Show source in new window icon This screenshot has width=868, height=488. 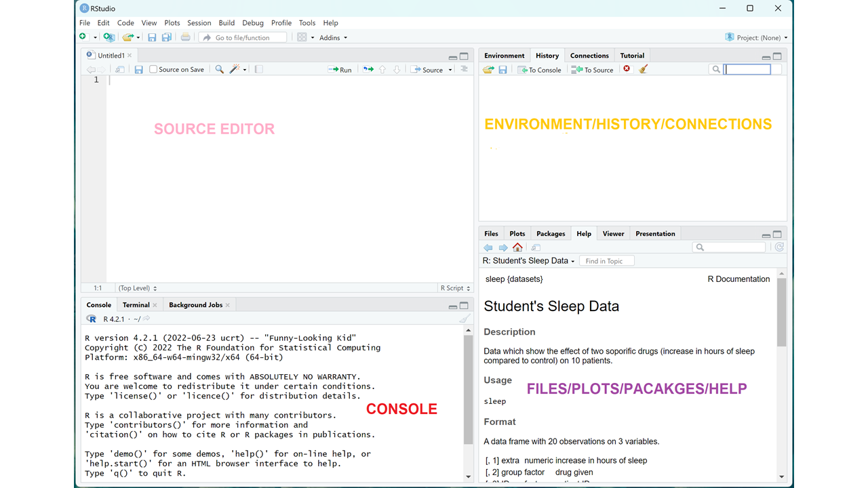(x=120, y=69)
